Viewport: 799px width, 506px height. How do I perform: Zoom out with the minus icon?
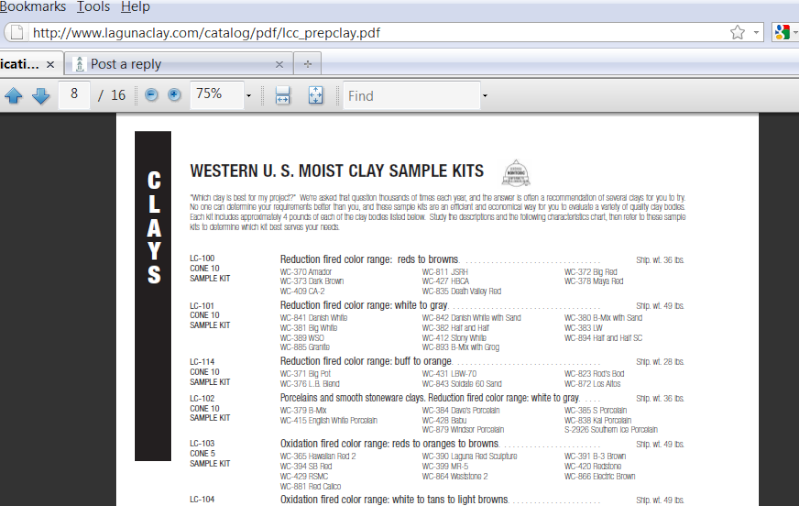click(x=151, y=95)
